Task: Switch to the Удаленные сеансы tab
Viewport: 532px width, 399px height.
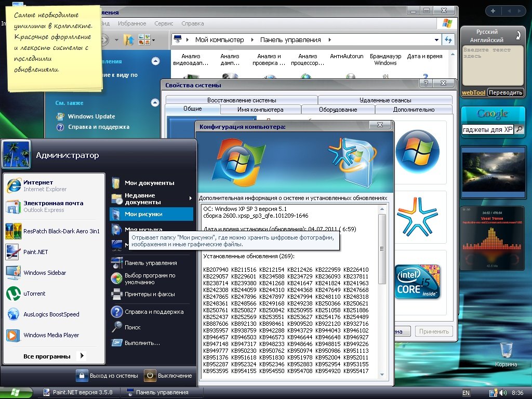Action: 385,100
